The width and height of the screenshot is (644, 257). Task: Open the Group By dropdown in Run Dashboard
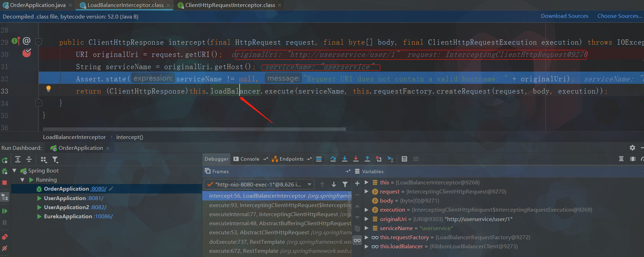point(44,160)
